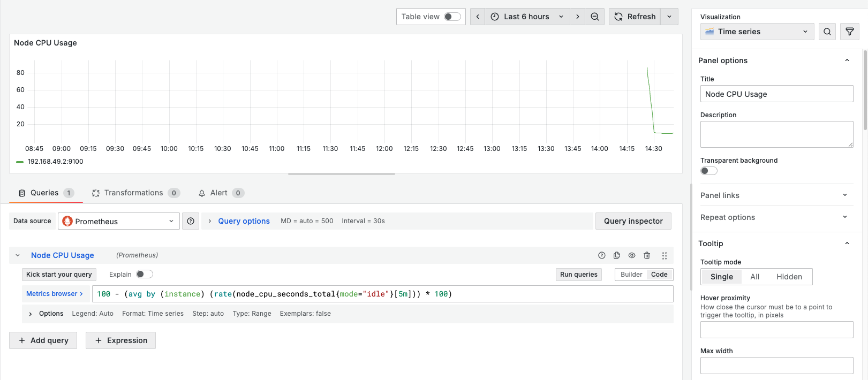Click Add query button
Image resolution: width=868 pixels, height=380 pixels.
(x=43, y=340)
